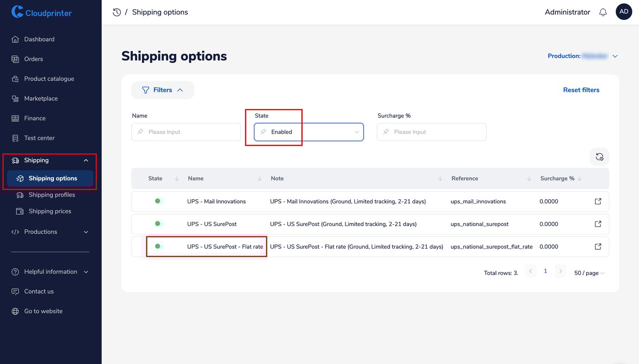
Task: Open the notification bell
Action: pos(603,12)
